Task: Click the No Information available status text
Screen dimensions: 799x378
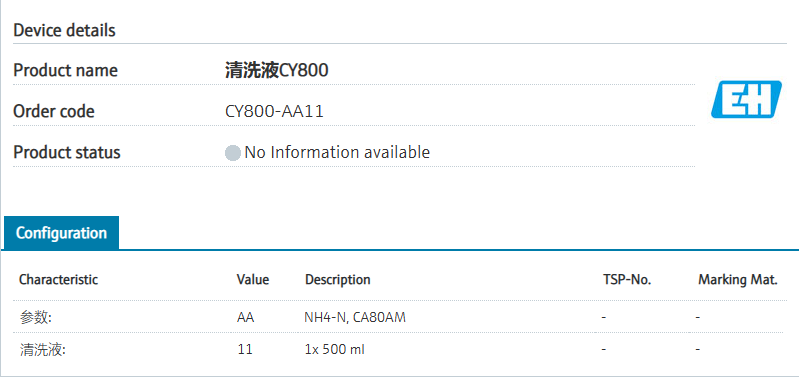Action: tap(337, 152)
